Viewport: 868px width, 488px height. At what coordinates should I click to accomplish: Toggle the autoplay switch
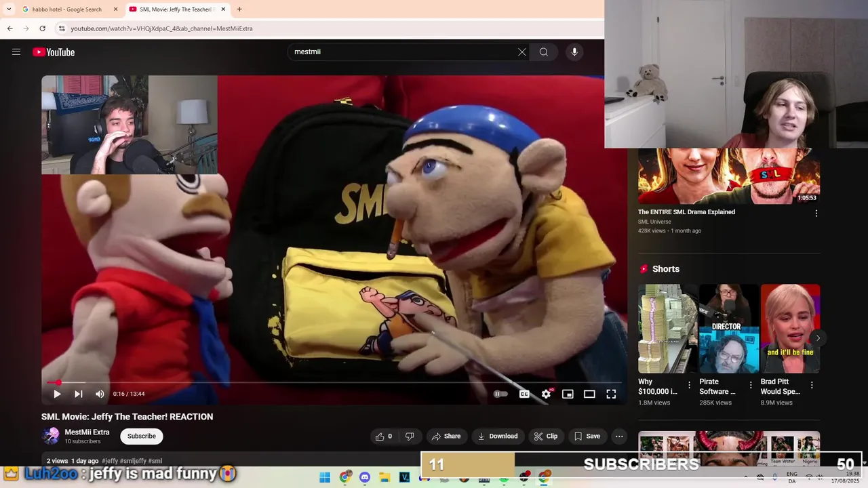pos(500,394)
